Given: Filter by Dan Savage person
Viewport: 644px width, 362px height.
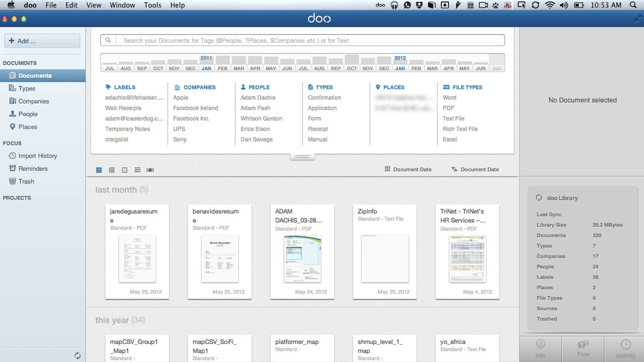Looking at the screenshot, I should tap(257, 140).
